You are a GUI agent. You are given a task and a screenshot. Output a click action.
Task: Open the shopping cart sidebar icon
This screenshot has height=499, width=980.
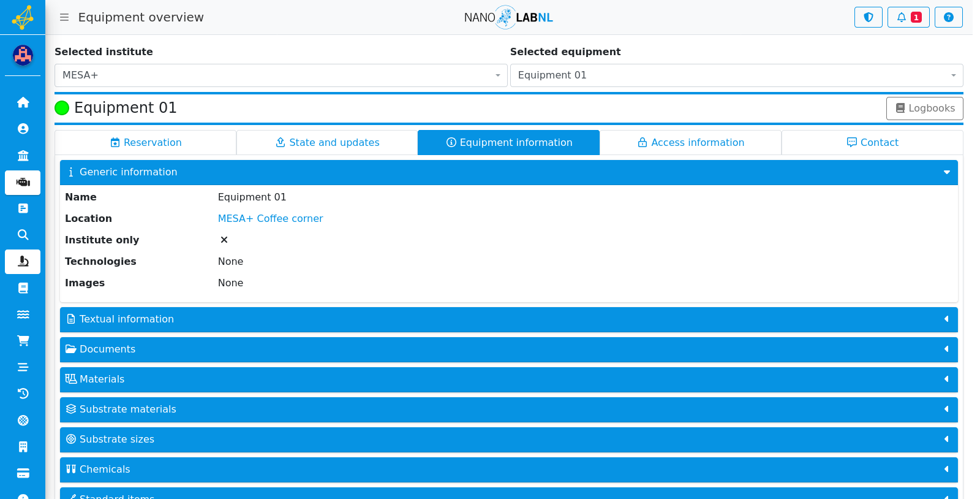tap(23, 341)
